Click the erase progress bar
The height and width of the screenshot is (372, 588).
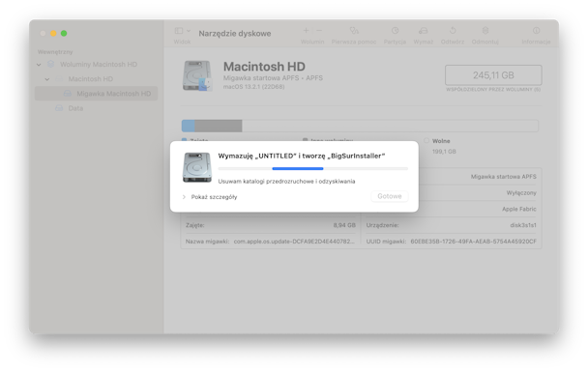coord(312,168)
